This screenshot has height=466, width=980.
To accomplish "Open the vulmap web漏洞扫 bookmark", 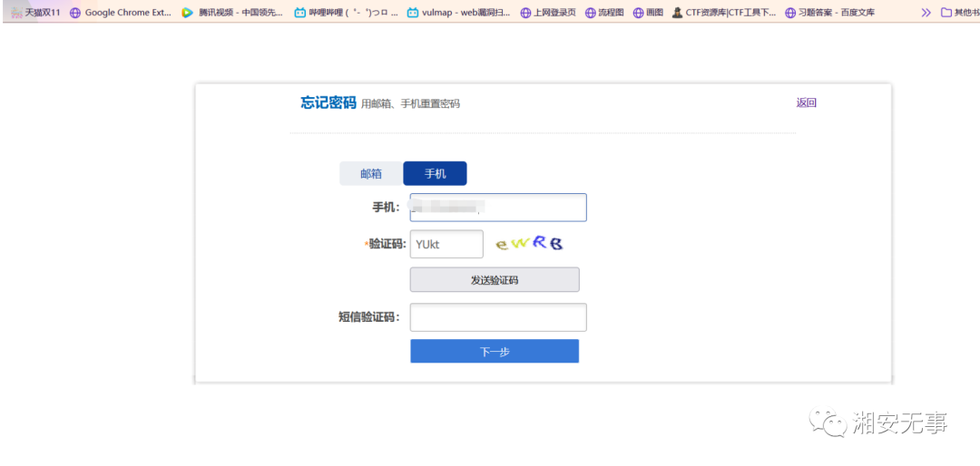I will click(459, 12).
